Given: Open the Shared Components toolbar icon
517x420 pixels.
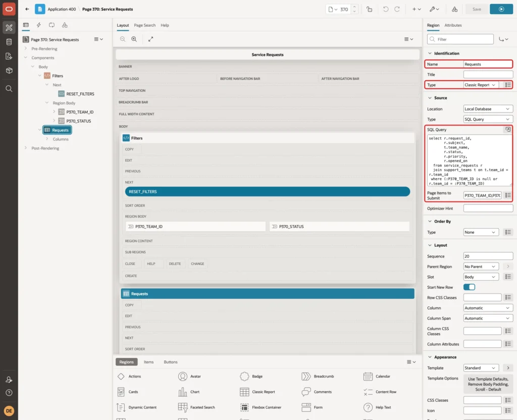Looking at the screenshot, I should [x=455, y=9].
